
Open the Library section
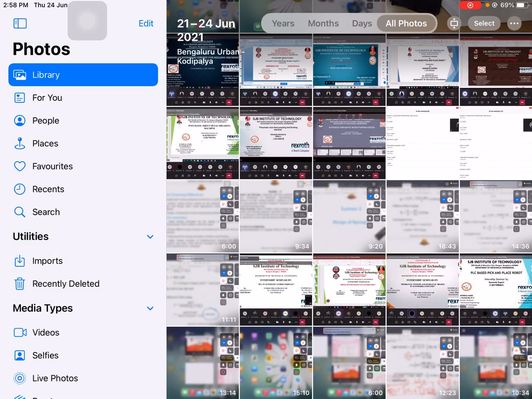tap(83, 75)
